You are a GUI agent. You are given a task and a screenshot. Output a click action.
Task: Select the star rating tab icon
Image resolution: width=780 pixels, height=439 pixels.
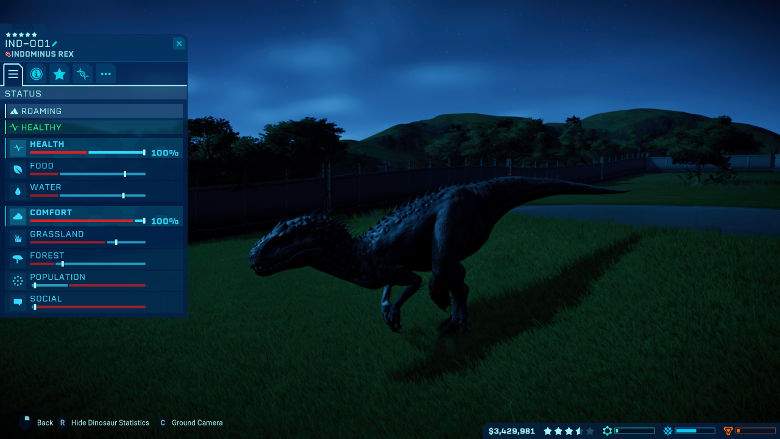[x=59, y=74]
